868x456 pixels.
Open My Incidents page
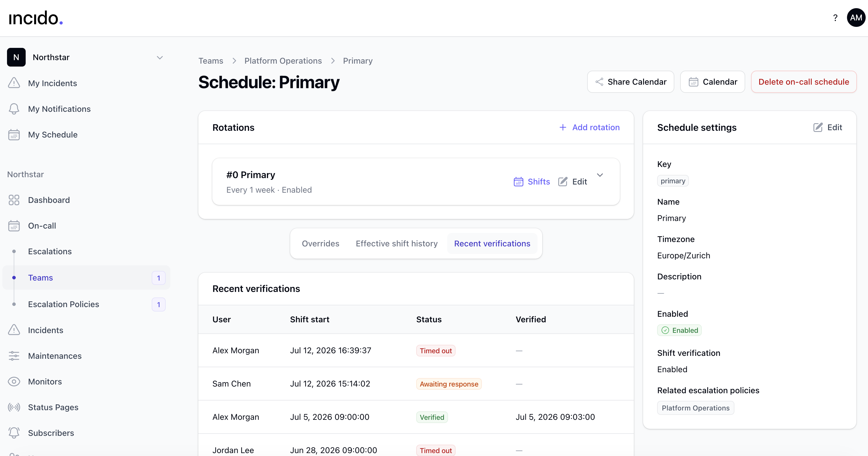pos(52,83)
